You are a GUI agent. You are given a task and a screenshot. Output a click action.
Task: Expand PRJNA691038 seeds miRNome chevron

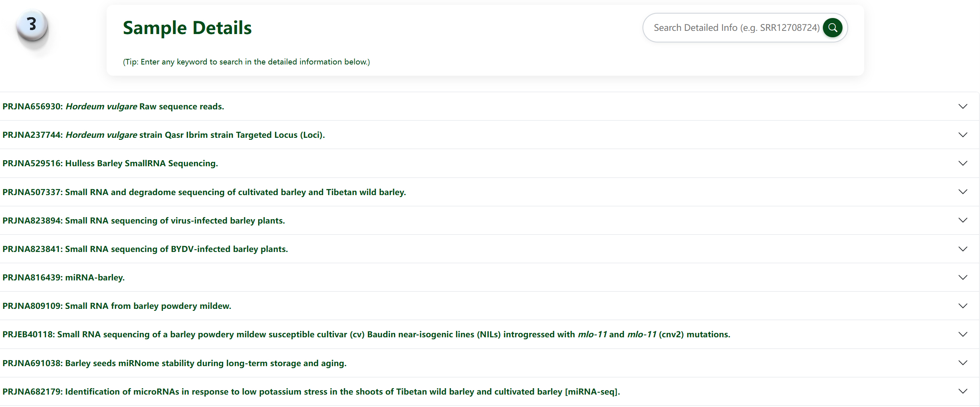pos(963,363)
